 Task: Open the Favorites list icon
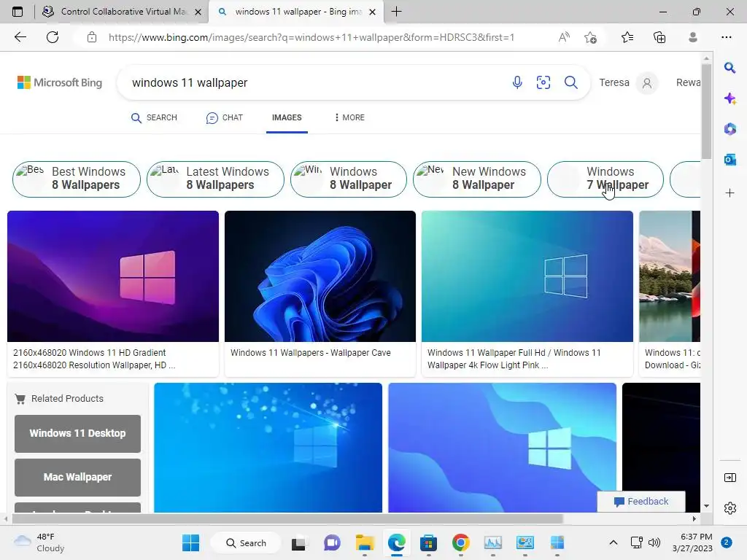627,37
